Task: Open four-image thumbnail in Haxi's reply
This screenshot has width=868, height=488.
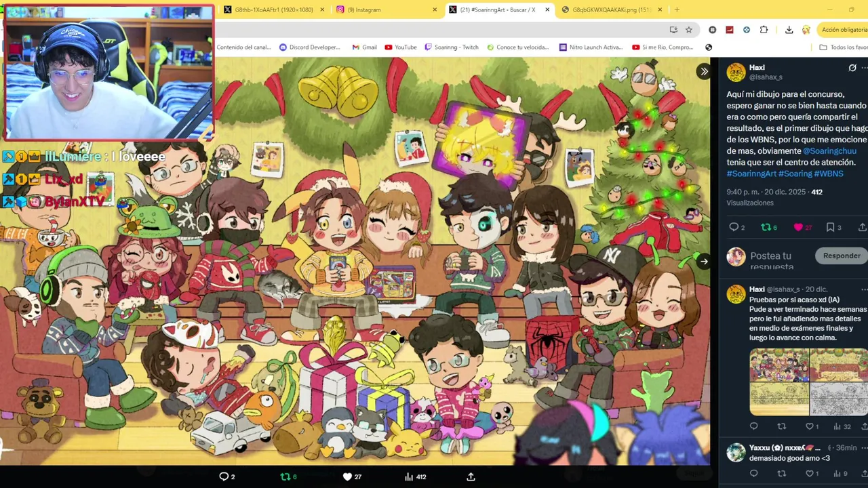Action: 808,382
